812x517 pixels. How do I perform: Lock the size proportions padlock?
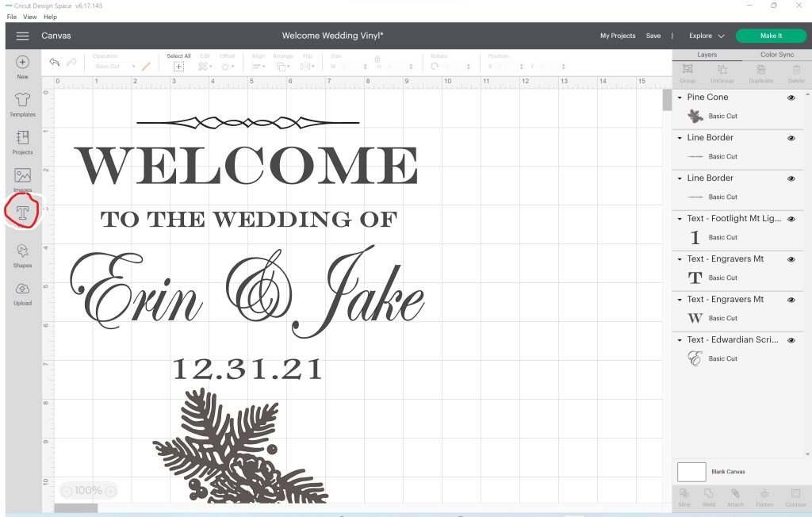click(377, 59)
